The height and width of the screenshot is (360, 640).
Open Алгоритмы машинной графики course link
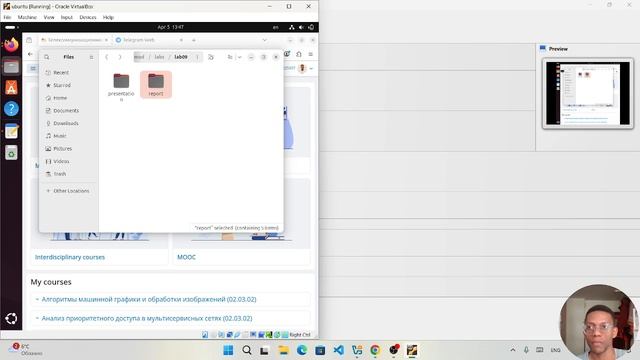[149, 299]
